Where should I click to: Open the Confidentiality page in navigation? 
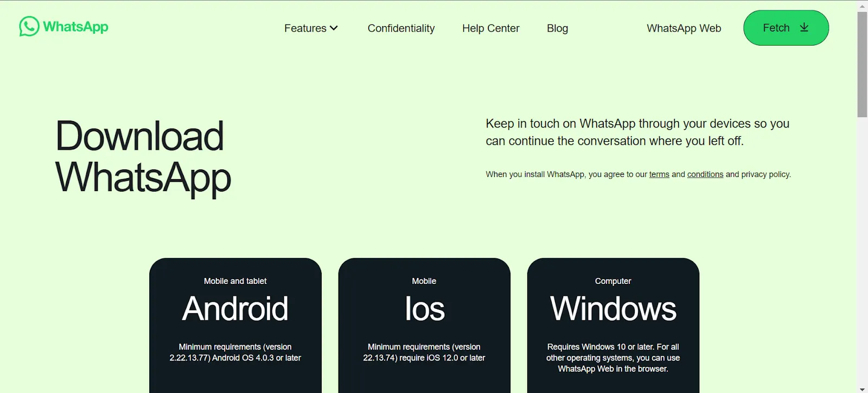401,28
